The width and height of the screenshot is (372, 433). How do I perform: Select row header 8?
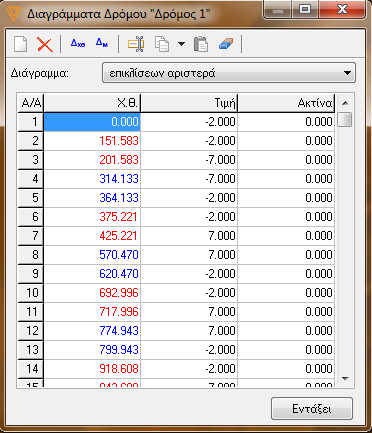pyautogui.click(x=31, y=255)
